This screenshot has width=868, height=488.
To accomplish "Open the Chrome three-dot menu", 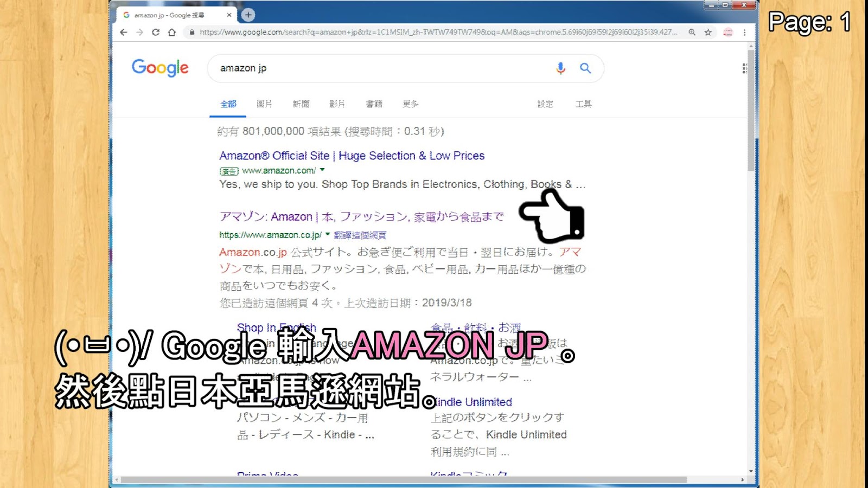I will click(744, 33).
